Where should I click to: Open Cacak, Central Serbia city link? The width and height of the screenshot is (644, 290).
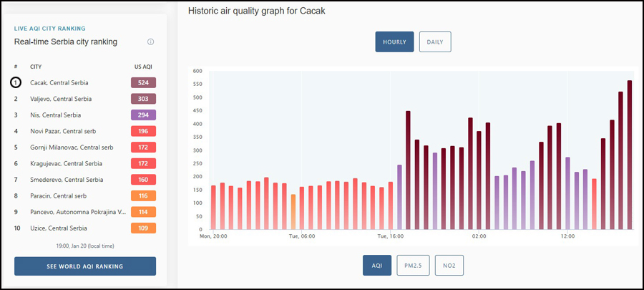point(59,83)
